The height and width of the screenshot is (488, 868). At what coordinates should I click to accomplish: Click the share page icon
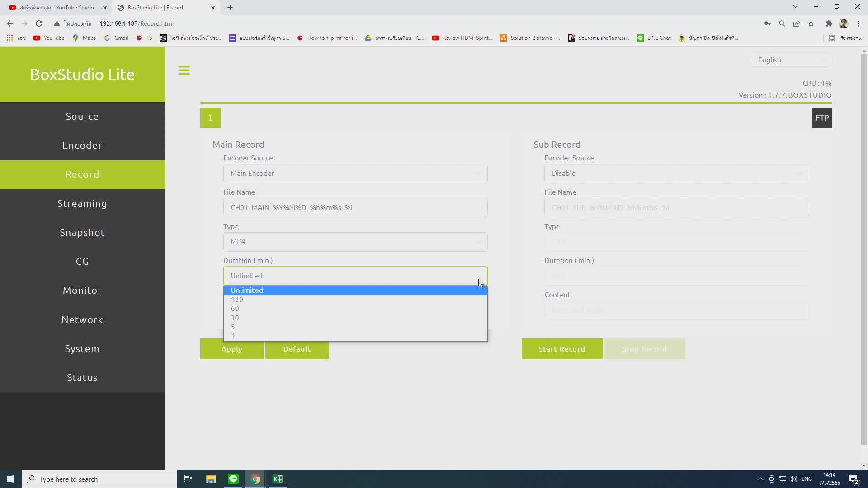797,23
